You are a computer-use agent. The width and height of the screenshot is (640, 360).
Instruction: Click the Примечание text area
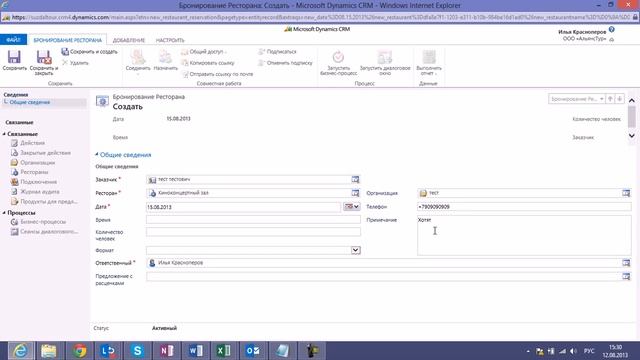click(524, 236)
